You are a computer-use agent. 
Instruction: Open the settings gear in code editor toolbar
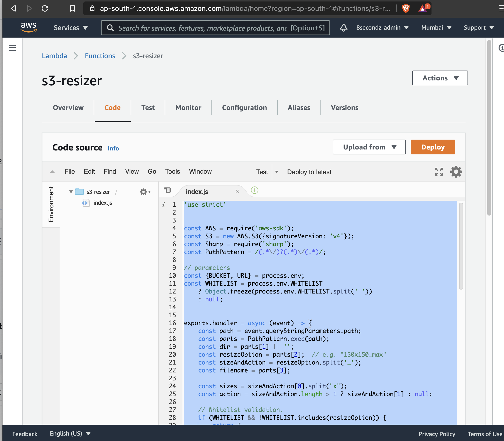456,172
